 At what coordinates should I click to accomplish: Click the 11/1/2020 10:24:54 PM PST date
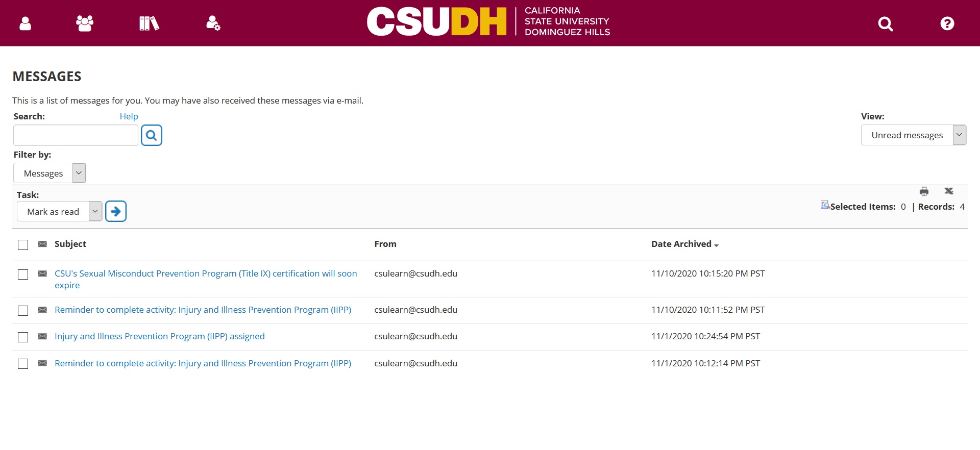[x=705, y=336]
